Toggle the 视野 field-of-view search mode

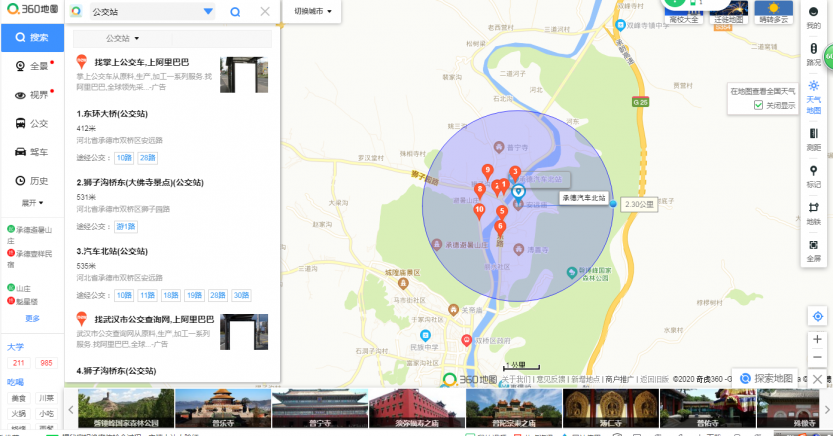[x=31, y=95]
